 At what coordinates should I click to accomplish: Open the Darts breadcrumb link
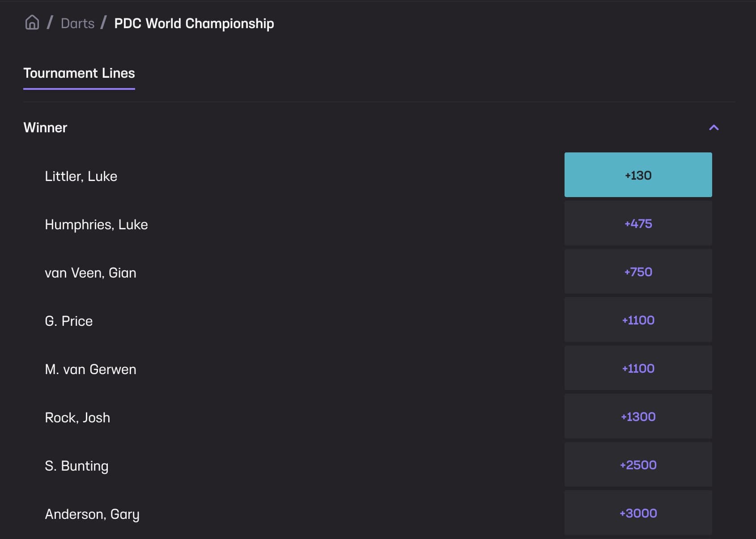pyautogui.click(x=77, y=23)
